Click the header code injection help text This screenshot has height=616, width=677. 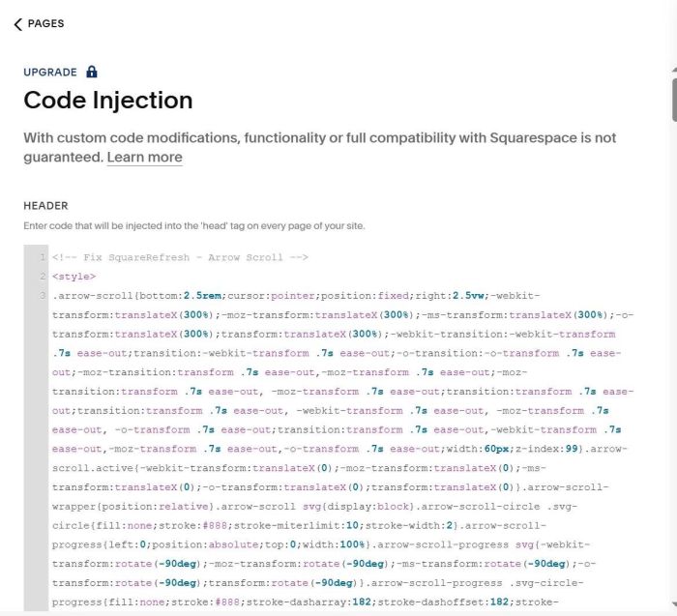click(193, 226)
